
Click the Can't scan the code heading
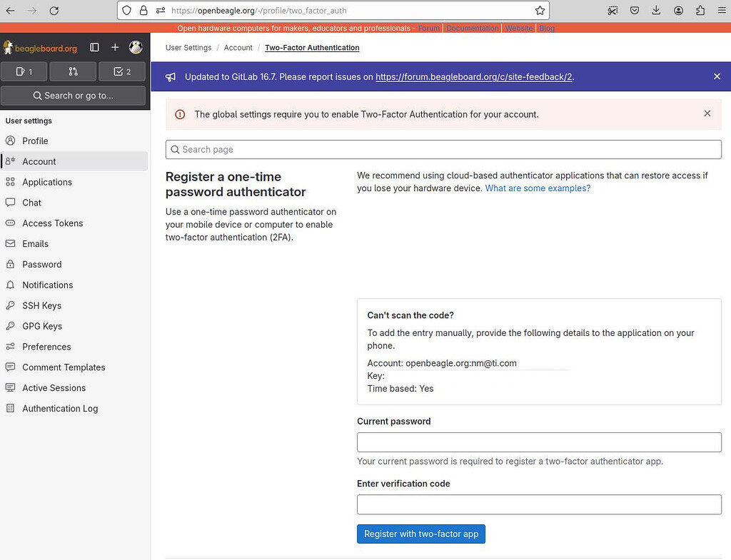pos(410,315)
